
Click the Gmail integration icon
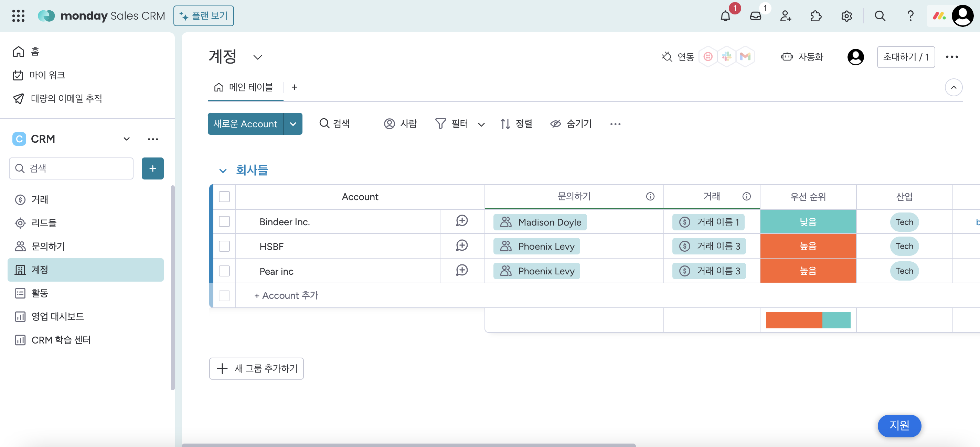coord(745,57)
